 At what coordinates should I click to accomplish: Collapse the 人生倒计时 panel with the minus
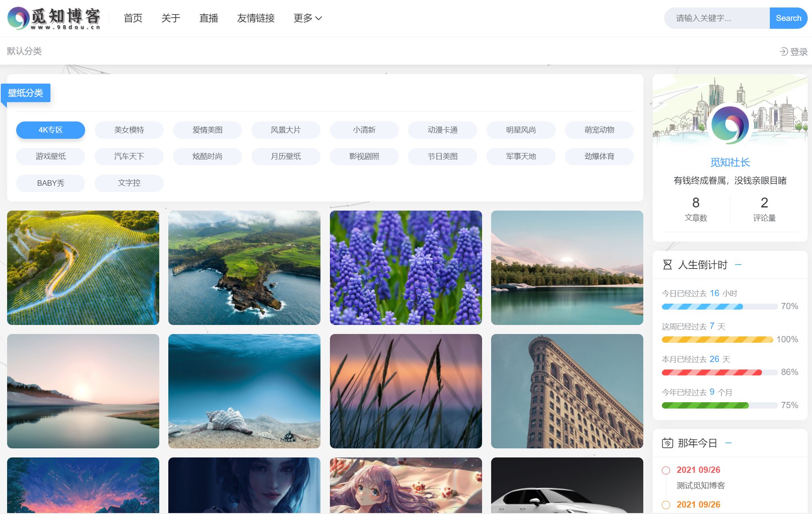pos(738,265)
